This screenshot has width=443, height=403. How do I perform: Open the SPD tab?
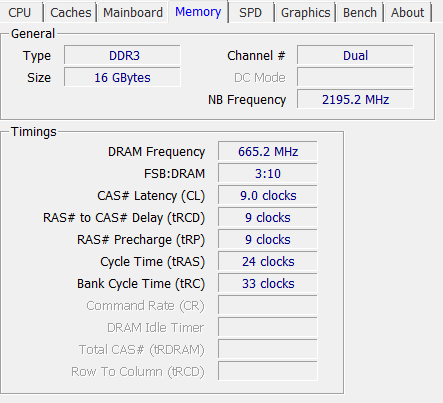[x=250, y=13]
